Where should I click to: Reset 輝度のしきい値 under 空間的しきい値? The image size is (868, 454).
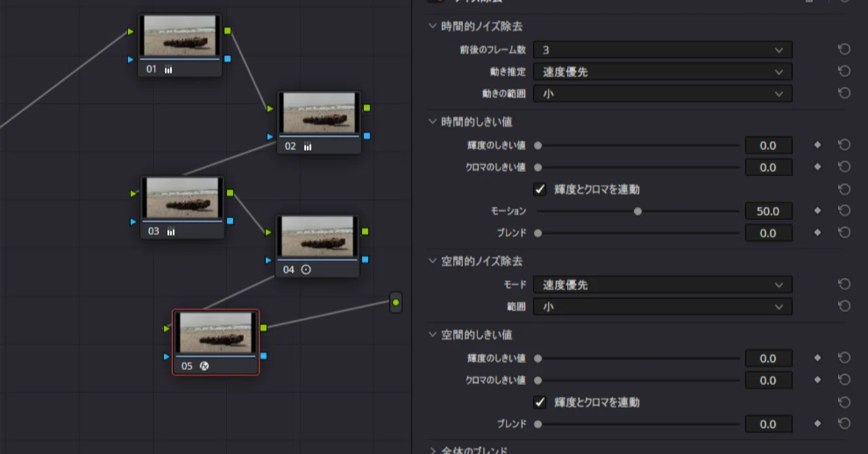[844, 358]
